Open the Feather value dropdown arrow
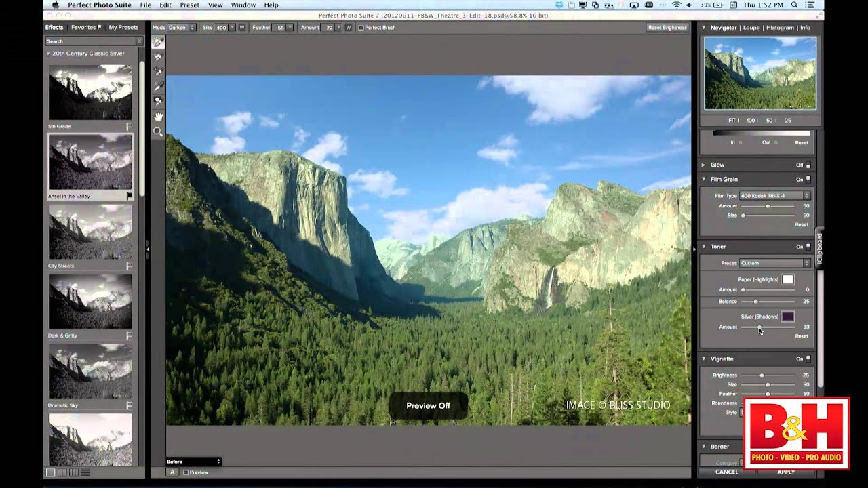Screen dimensions: 868x488 [290, 28]
